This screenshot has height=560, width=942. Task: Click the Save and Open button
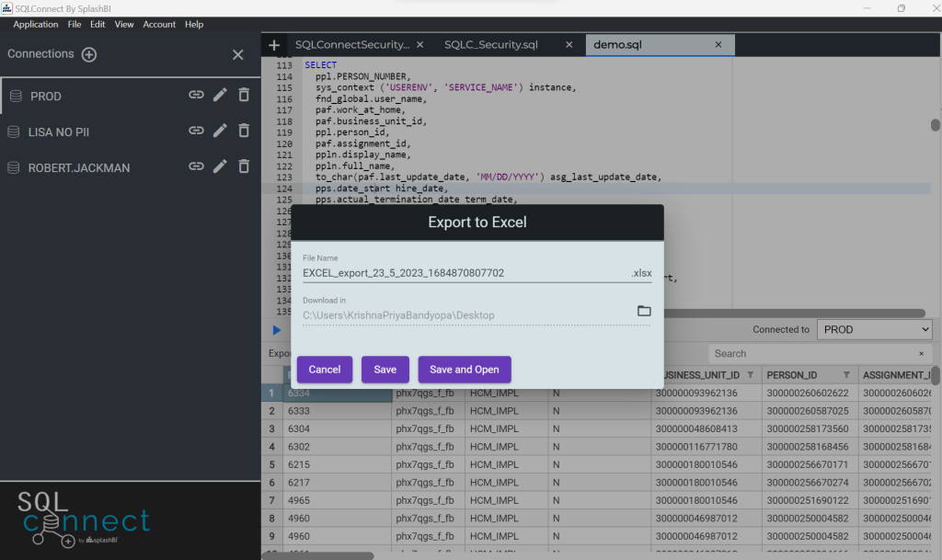tap(464, 369)
